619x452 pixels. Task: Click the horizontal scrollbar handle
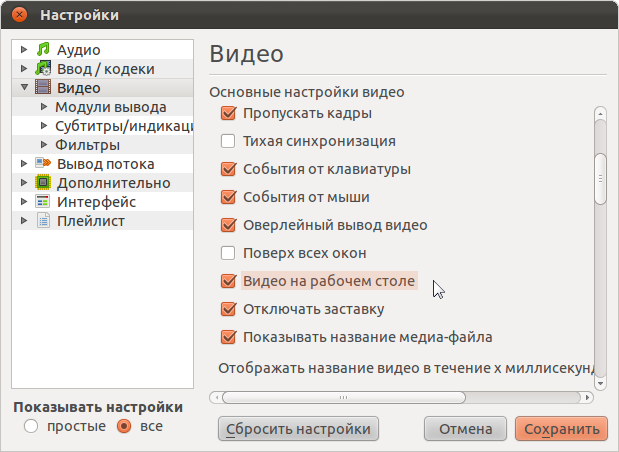[x=343, y=398]
